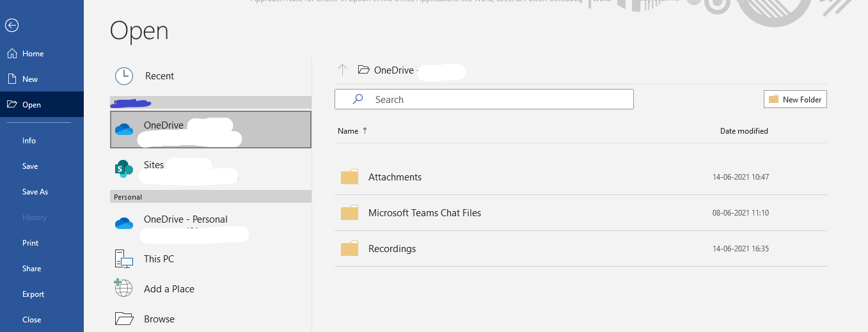Click the Microsoft Teams Chat Files folder icon

click(x=349, y=213)
